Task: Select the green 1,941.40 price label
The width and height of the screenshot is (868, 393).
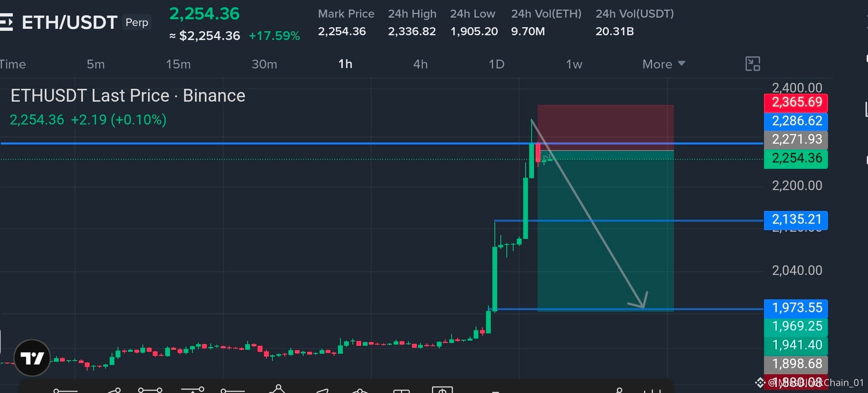Action: [x=796, y=345]
